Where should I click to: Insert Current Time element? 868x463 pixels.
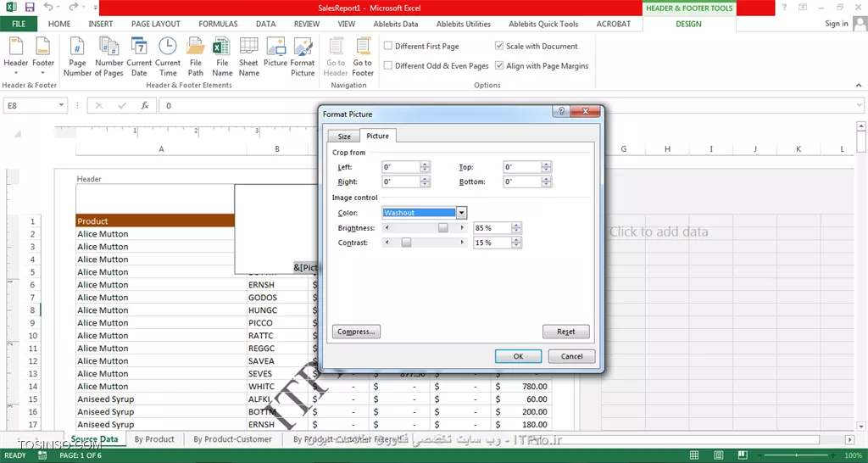point(168,56)
